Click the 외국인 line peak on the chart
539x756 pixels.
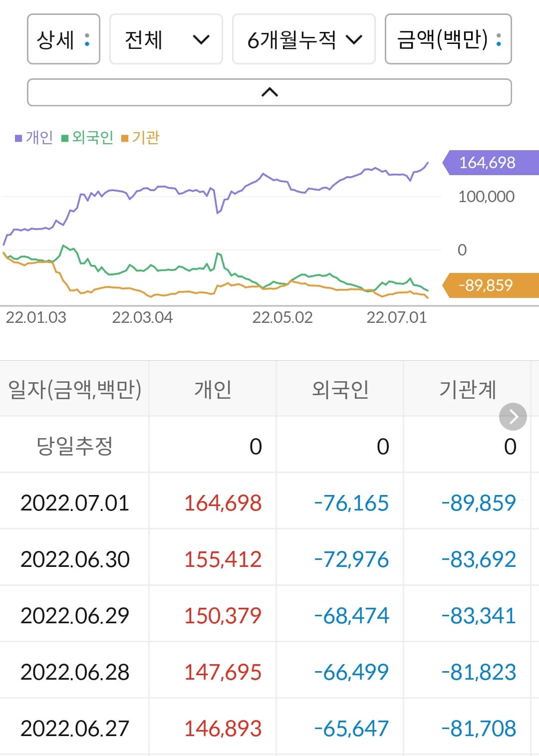62,245
